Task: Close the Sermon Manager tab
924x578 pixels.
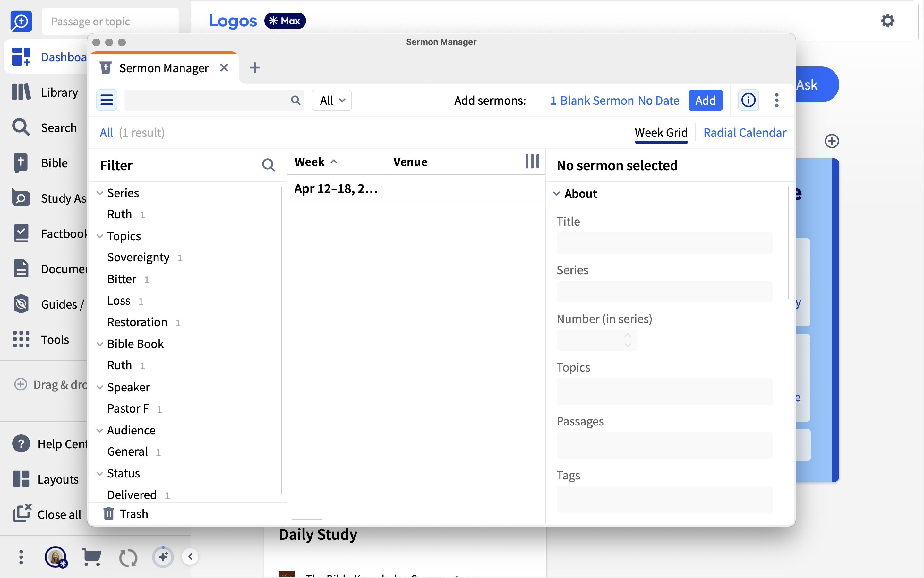Action: coord(224,68)
